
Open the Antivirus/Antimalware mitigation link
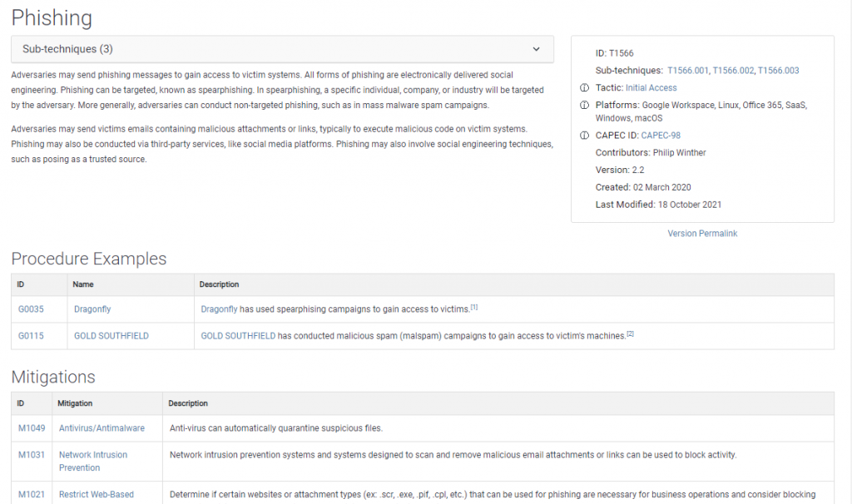click(102, 428)
